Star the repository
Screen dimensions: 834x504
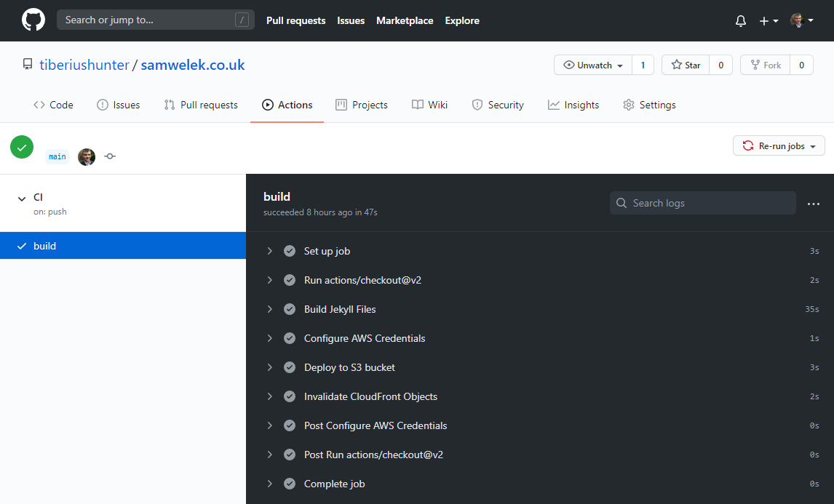point(686,65)
